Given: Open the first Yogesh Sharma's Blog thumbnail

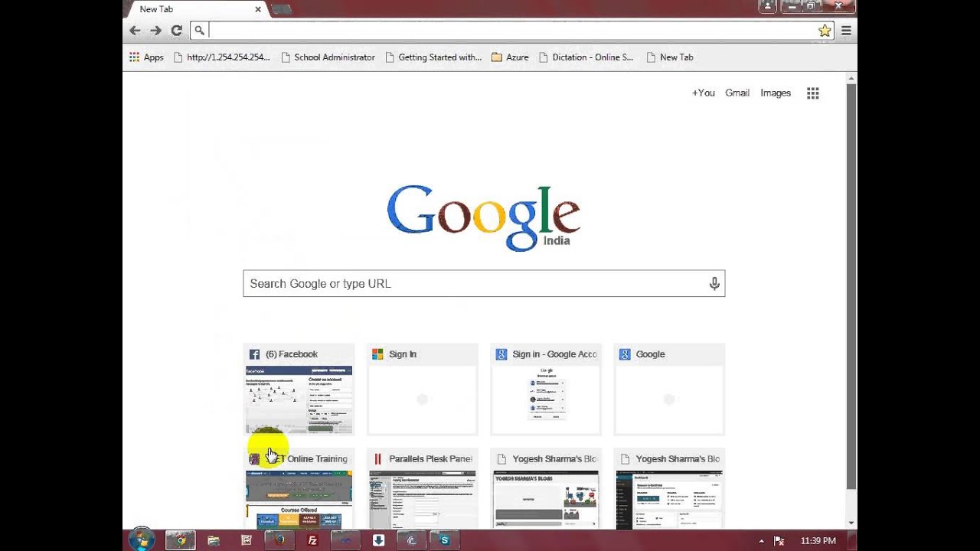Looking at the screenshot, I should click(546, 489).
